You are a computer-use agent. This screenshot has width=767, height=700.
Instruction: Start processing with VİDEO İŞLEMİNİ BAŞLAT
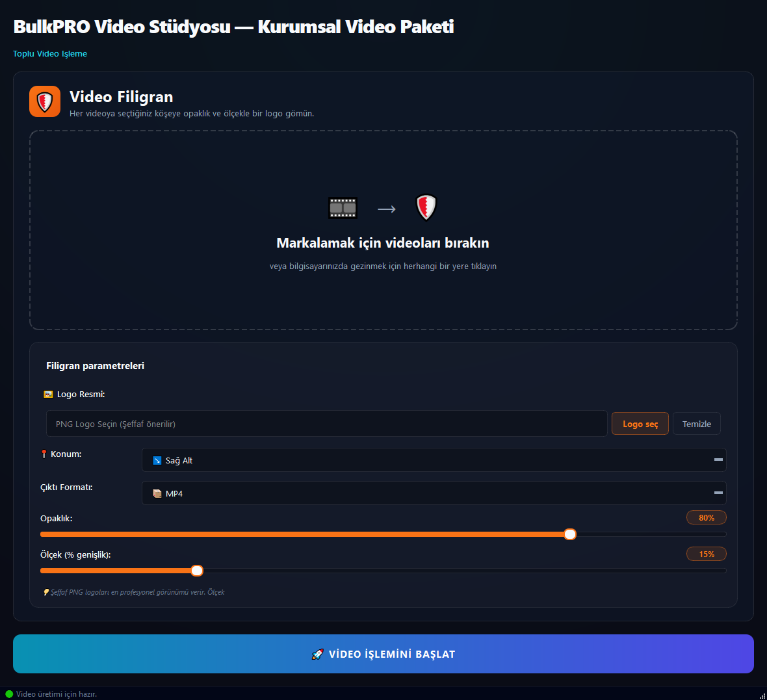(383, 654)
